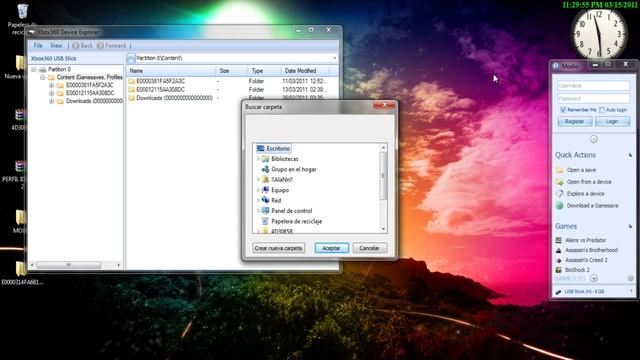Image resolution: width=640 pixels, height=360 pixels.
Task: Expand the Panel de control node
Action: 258,211
